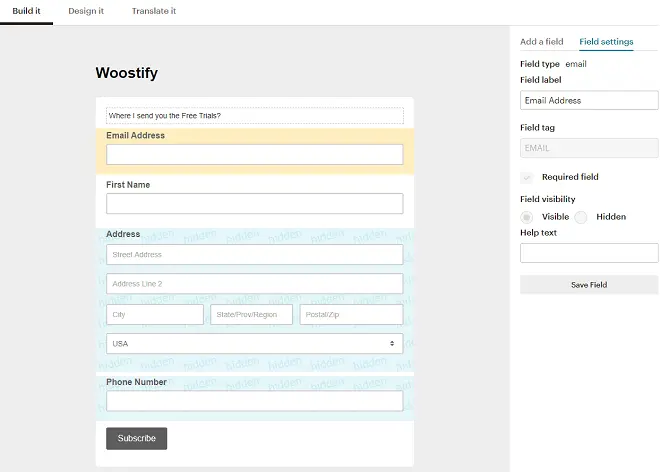Image resolution: width=660 pixels, height=472 pixels.
Task: Select the Visible radio button
Action: point(526,217)
